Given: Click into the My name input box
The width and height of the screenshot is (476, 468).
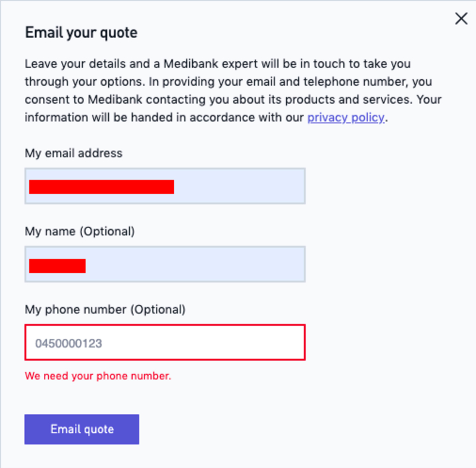Looking at the screenshot, I should tap(165, 264).
